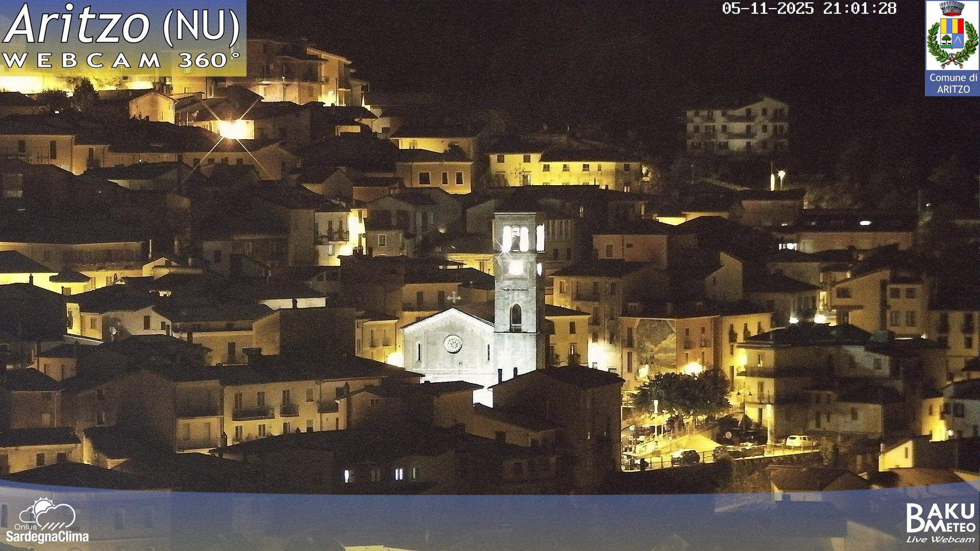Viewport: 980px width, 551px height.
Task: Click the red quarter of the heraldic shield
Action: [960, 26]
